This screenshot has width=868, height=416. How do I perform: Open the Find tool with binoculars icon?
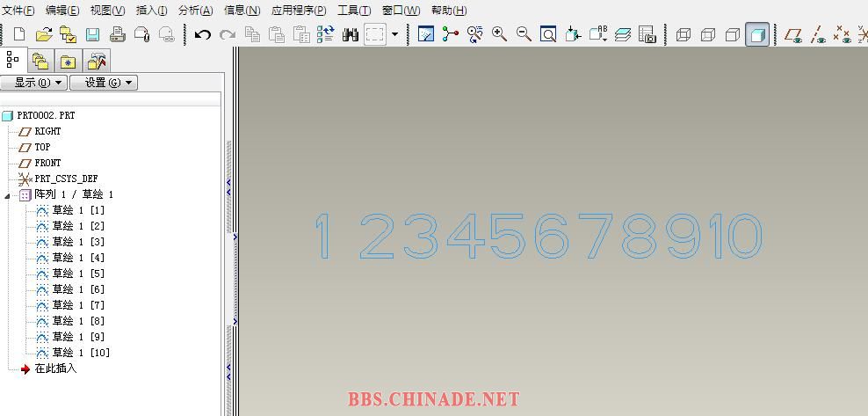(350, 35)
